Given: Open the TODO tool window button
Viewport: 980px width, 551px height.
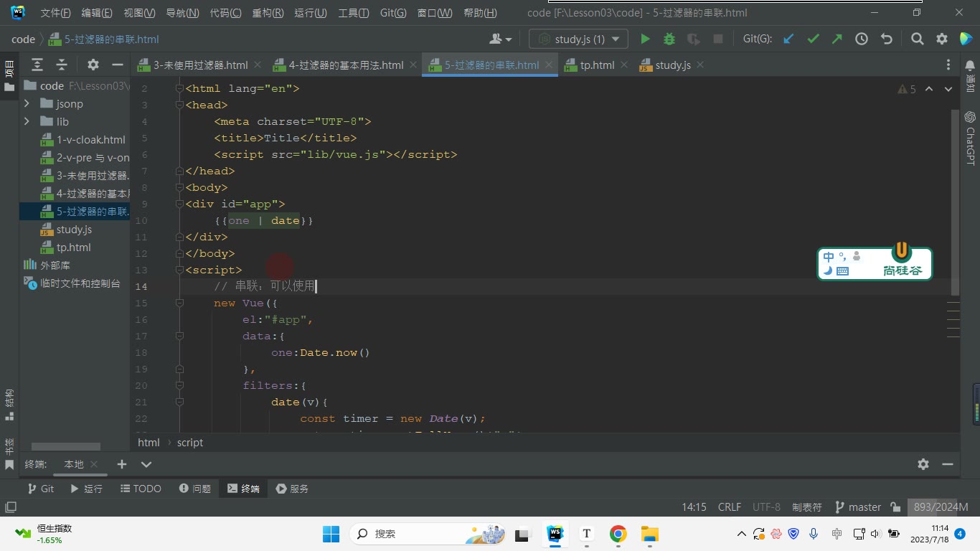Looking at the screenshot, I should 140,488.
